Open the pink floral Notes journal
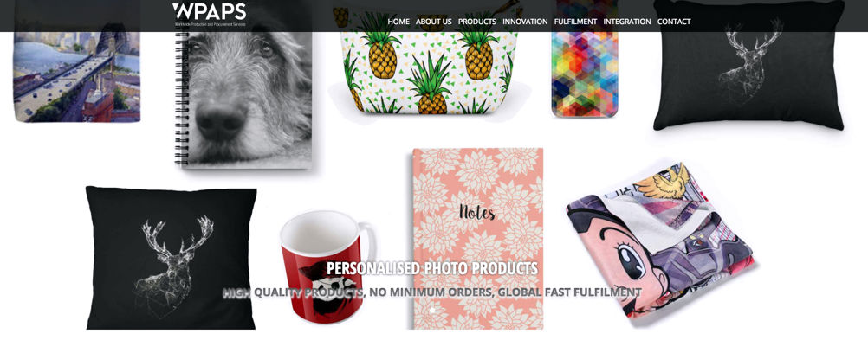Viewport: 868px width, 353px height. coord(477,239)
